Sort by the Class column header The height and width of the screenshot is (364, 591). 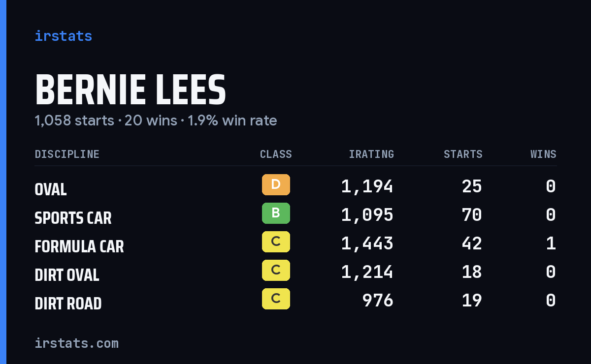[276, 154]
